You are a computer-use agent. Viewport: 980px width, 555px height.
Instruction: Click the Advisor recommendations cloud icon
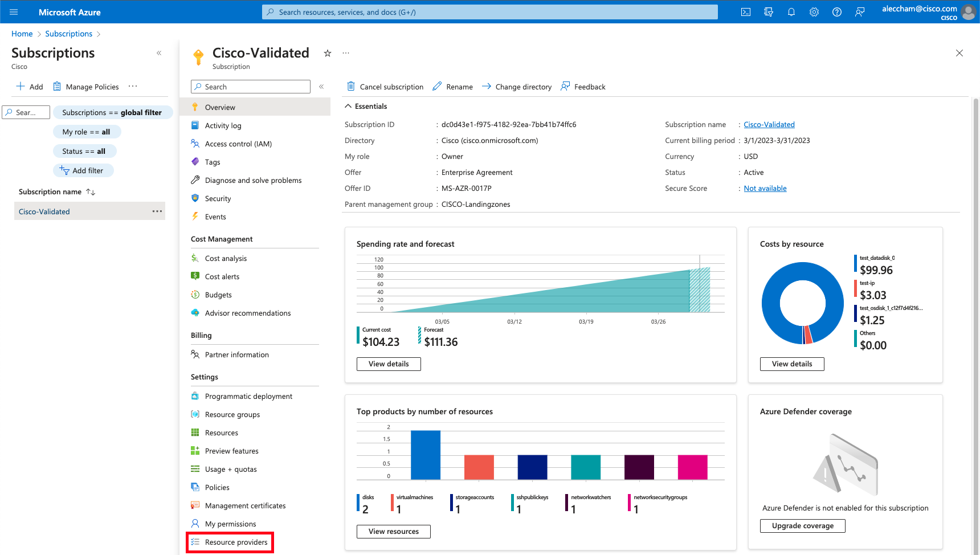[195, 313]
